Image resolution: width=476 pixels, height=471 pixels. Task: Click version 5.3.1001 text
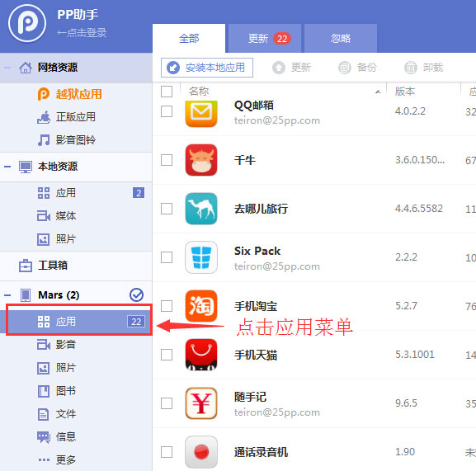[x=415, y=355]
